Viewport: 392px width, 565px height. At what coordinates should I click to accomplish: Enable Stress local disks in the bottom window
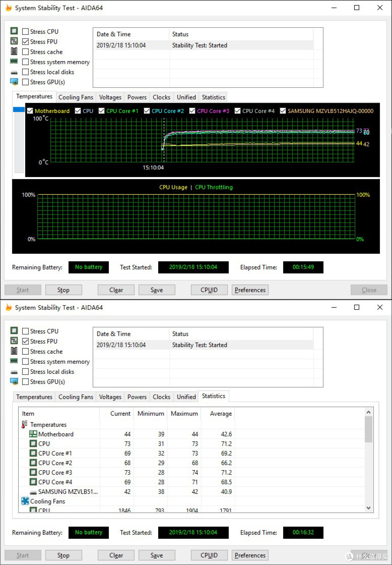[x=25, y=372]
